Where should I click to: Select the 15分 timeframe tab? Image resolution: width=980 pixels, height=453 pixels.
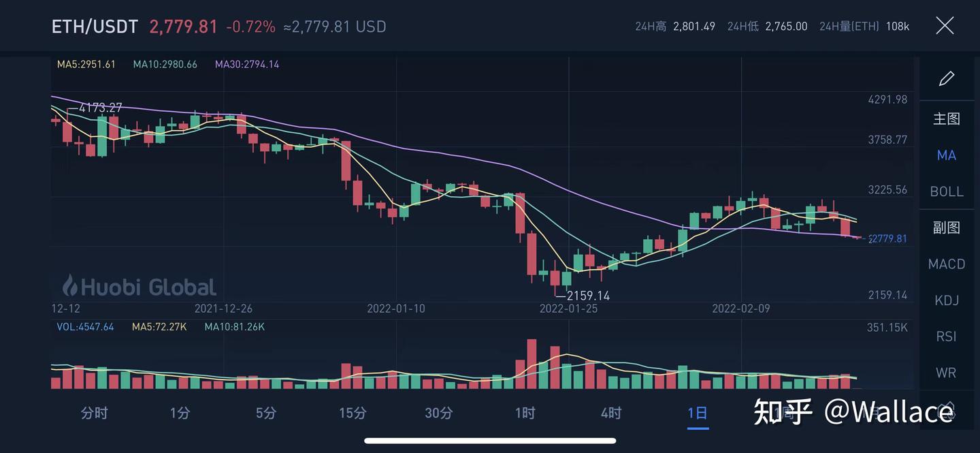(x=352, y=413)
